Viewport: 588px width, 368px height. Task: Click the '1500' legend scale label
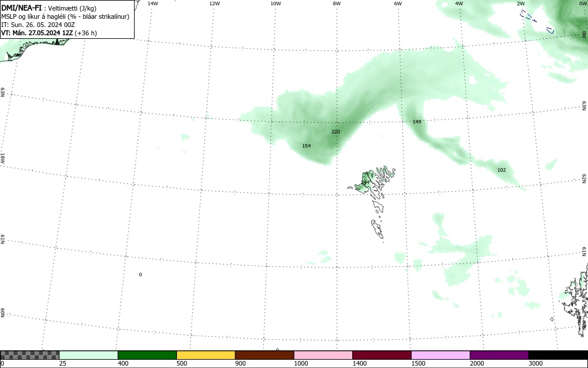pos(418,363)
